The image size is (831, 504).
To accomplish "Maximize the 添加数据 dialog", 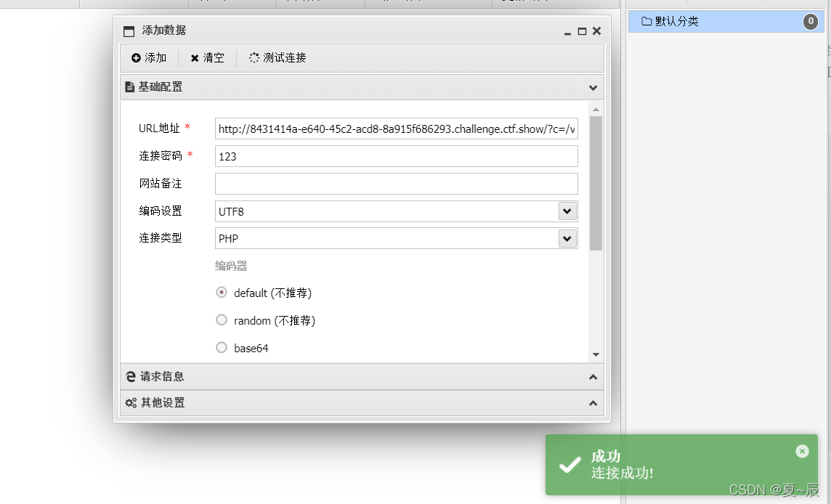I will coord(582,31).
